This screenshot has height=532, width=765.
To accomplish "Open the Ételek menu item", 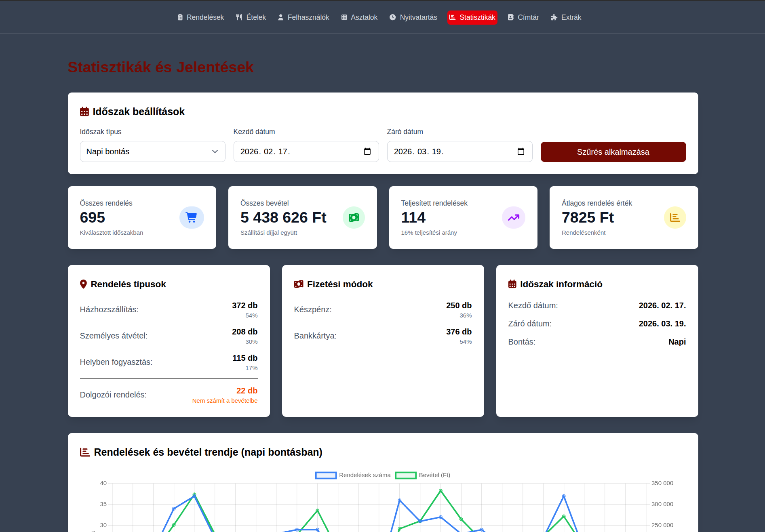I will point(251,17).
